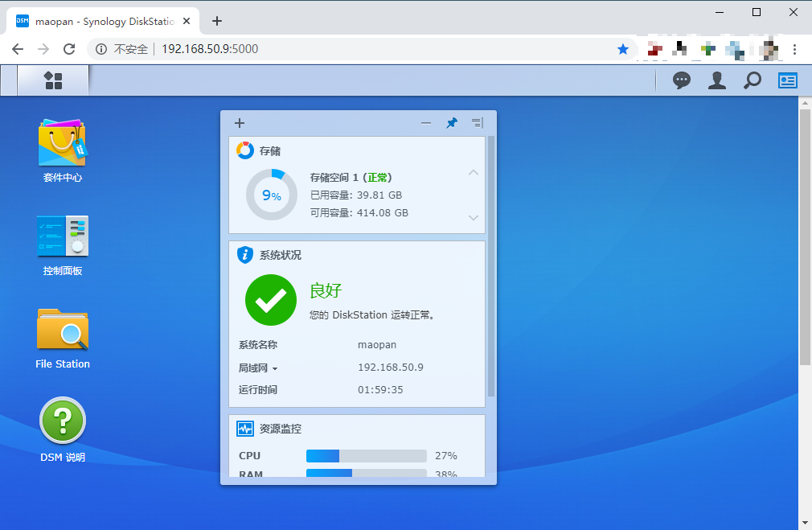Pin the widget panel with pushpin
The width and height of the screenshot is (812, 530).
[452, 123]
